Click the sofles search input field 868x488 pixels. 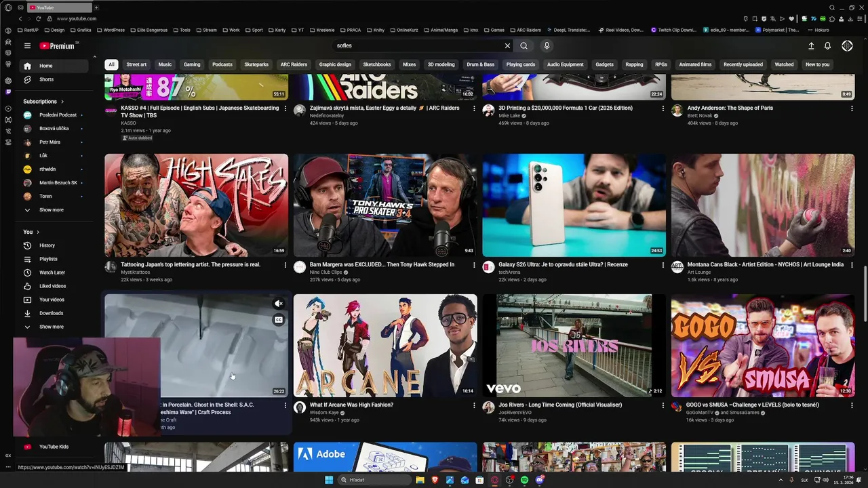click(417, 45)
